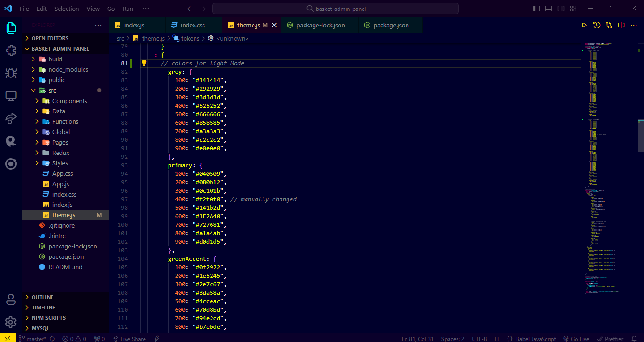Go back with the left arrow

pyautogui.click(x=190, y=9)
